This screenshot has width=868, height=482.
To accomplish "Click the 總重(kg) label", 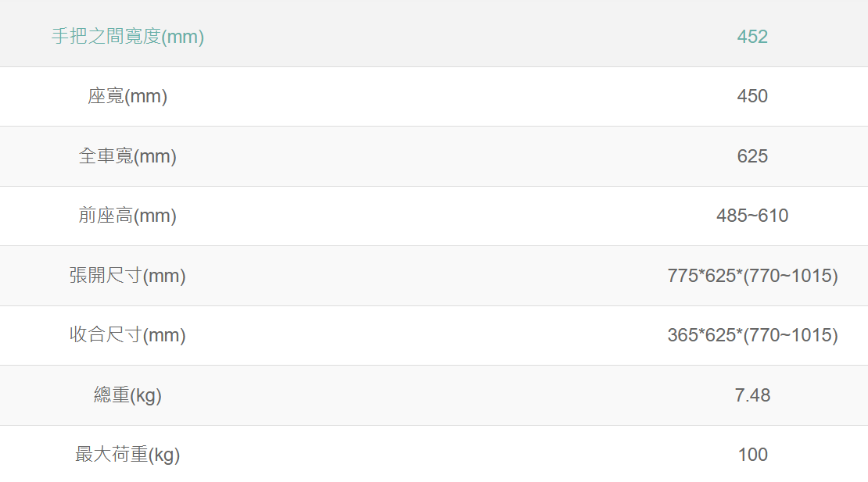I will [127, 395].
